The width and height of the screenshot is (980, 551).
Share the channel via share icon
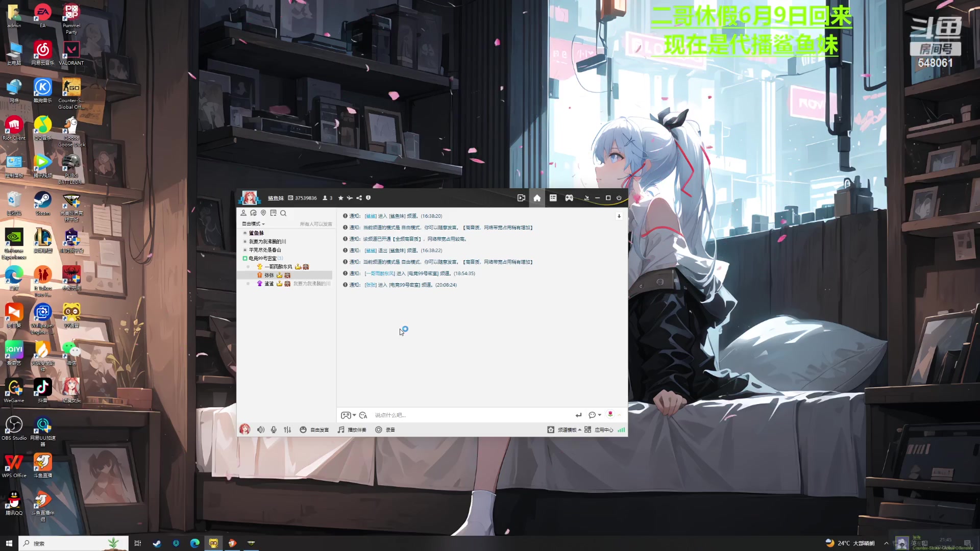coord(359,198)
